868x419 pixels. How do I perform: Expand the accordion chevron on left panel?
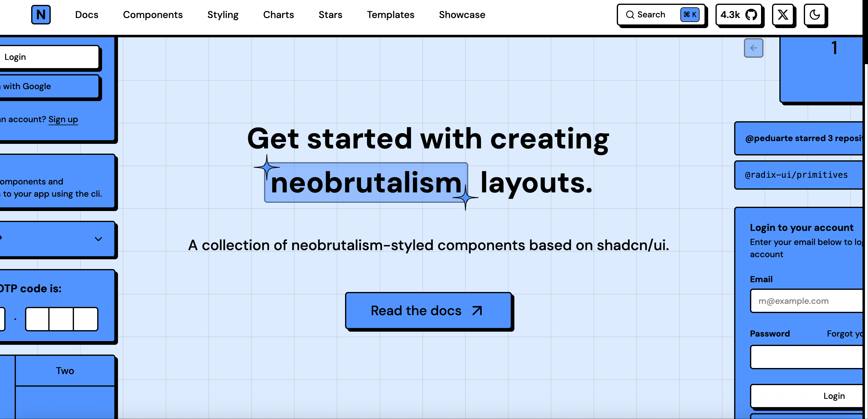(98, 239)
